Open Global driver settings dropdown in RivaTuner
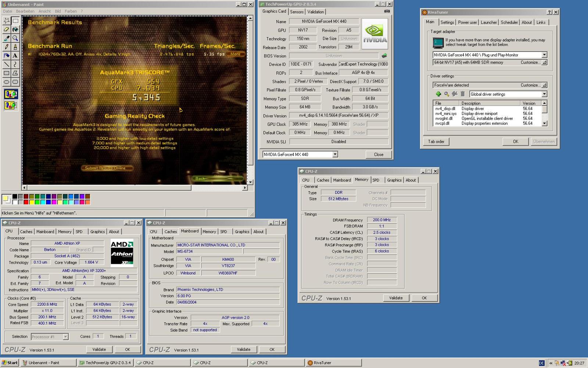 pyautogui.click(x=544, y=94)
